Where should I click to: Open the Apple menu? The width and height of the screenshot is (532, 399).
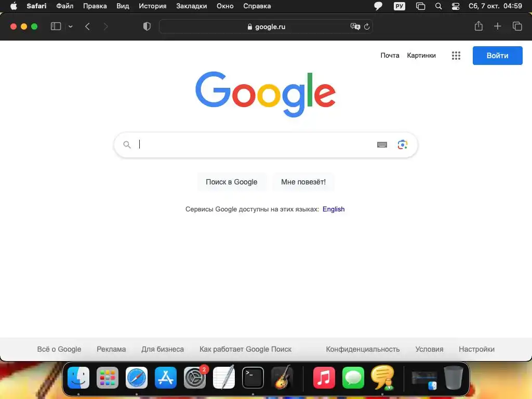(14, 6)
